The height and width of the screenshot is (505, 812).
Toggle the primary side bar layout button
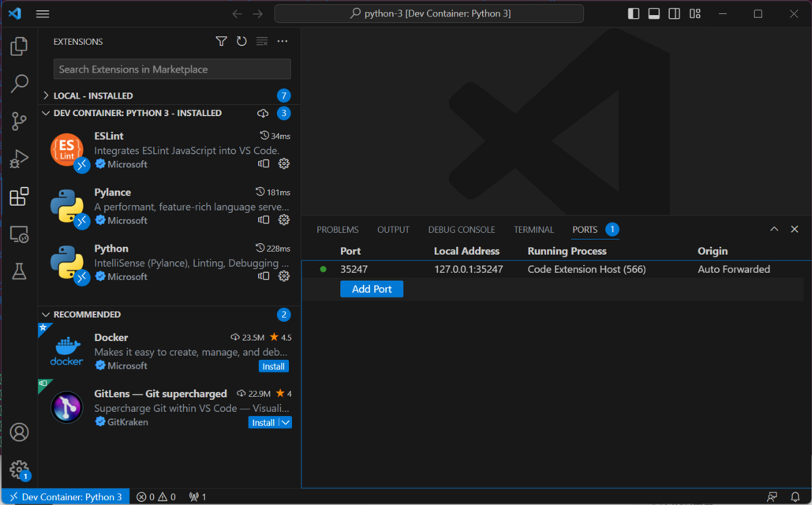tap(634, 13)
